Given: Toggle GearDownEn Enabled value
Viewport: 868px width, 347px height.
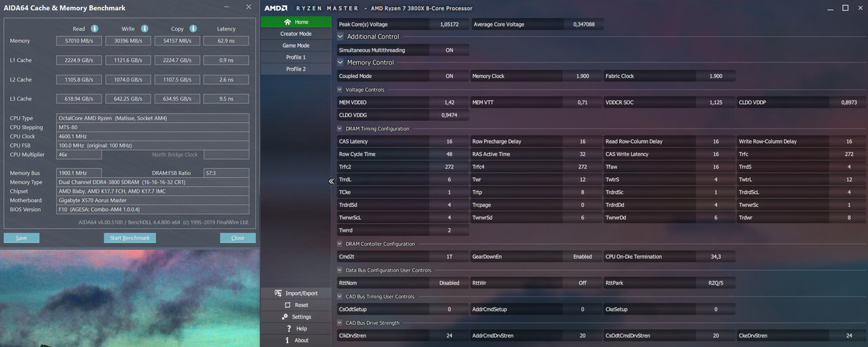Looking at the screenshot, I should click(583, 257).
